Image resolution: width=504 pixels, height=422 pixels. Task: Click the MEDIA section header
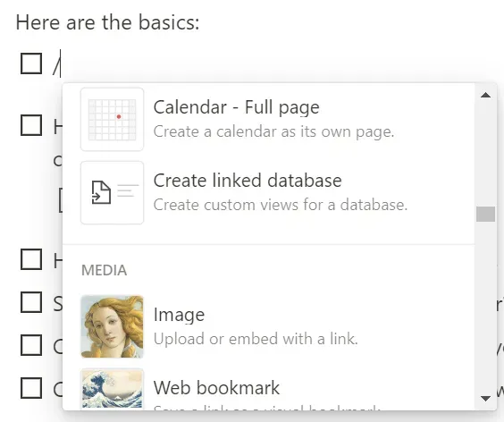(x=105, y=270)
